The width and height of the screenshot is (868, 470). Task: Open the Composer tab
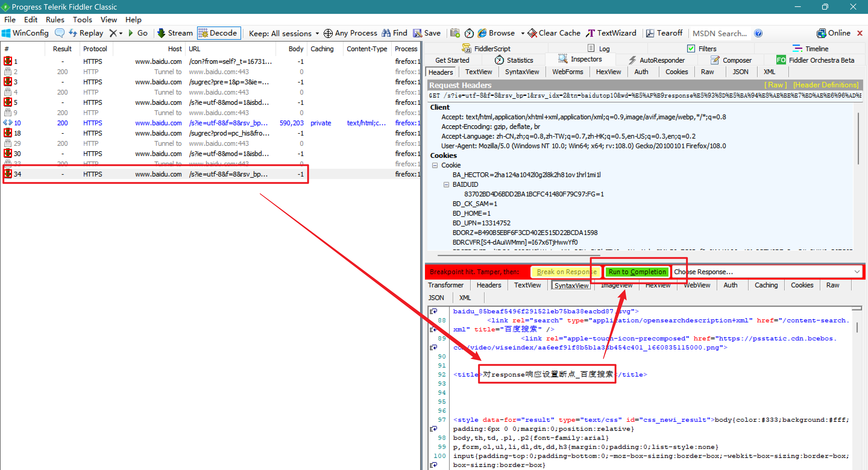pyautogui.click(x=731, y=60)
